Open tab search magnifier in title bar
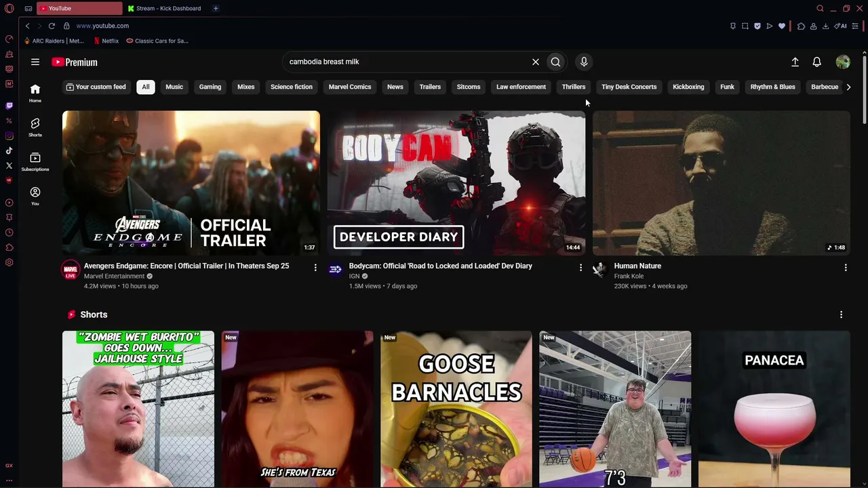The image size is (868, 488). (x=820, y=8)
